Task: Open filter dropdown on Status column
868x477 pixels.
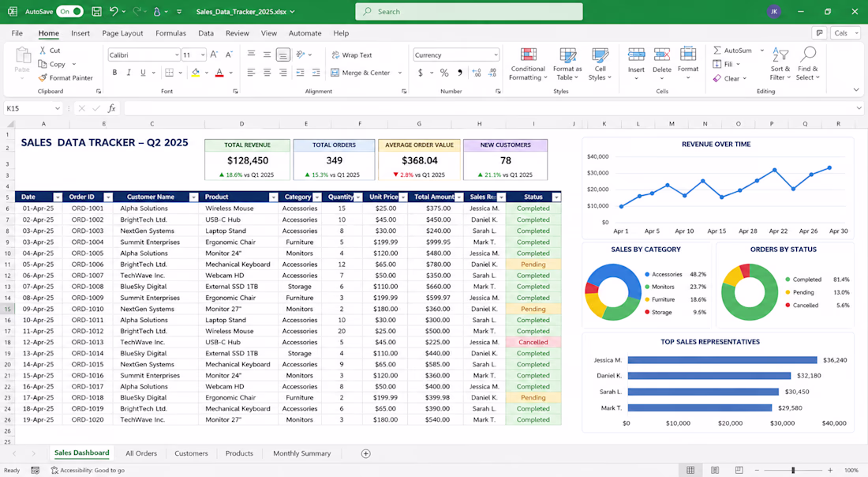Action: coord(556,197)
